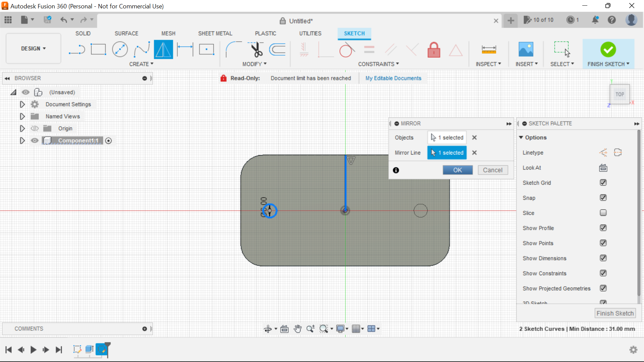Toggle the Sketch Grid checkbox

(603, 183)
